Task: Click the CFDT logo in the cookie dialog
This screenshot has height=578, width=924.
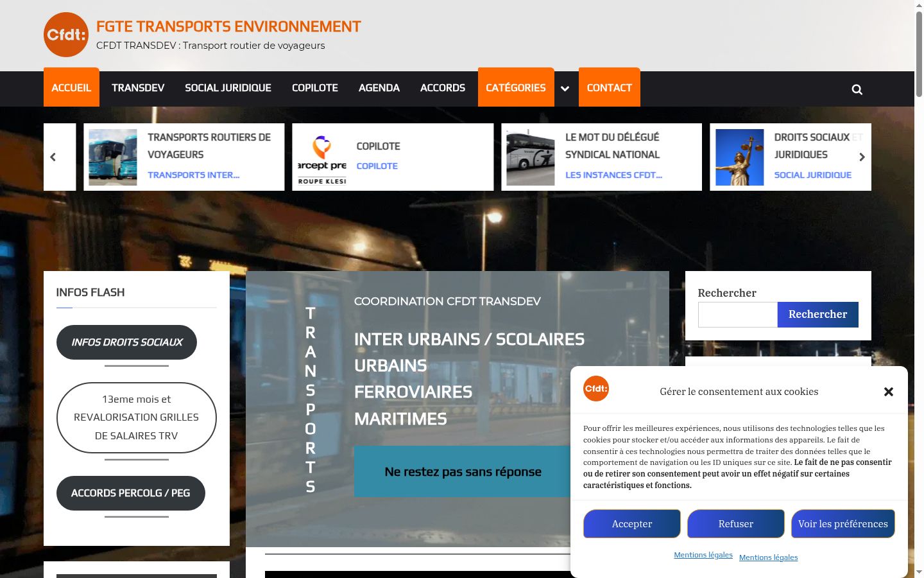Action: point(596,389)
